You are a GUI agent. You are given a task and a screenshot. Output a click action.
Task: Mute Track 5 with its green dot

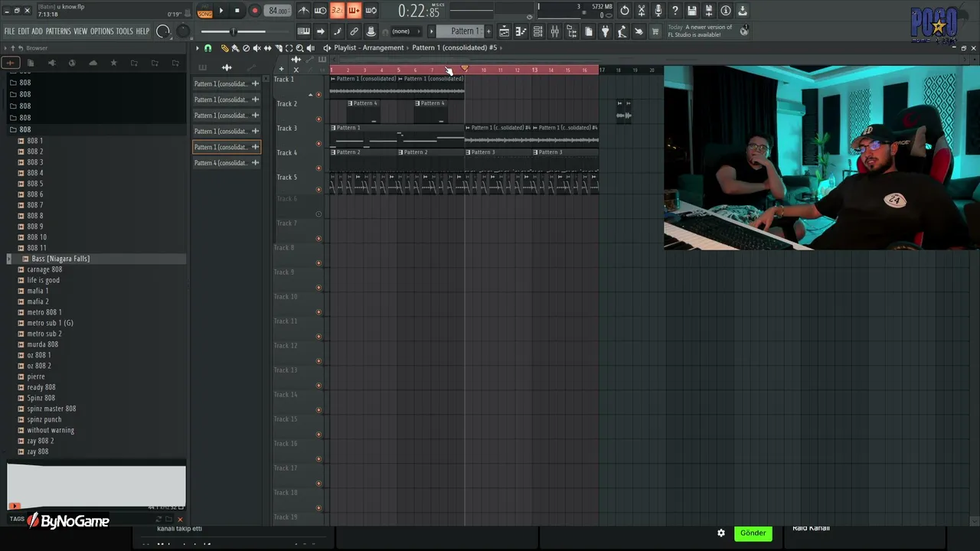click(318, 189)
